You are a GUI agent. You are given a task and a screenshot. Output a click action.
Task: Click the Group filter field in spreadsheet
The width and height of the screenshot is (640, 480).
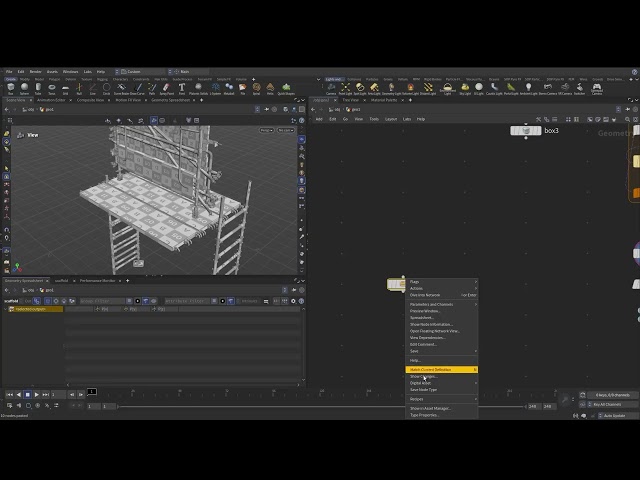(x=102, y=301)
